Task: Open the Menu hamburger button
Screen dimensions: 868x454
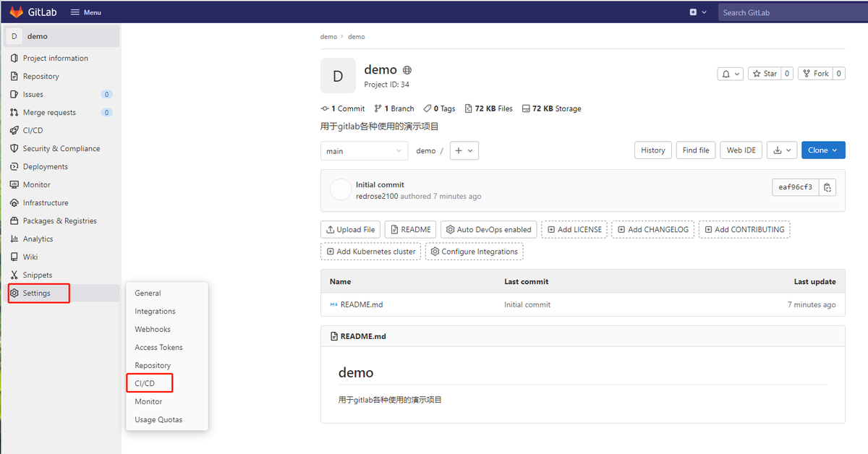Action: 86,12
